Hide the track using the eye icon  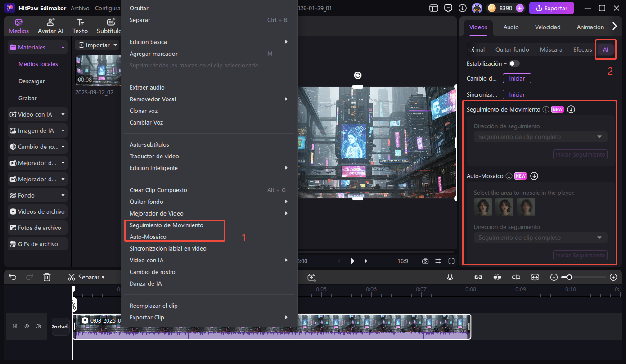coord(27,326)
